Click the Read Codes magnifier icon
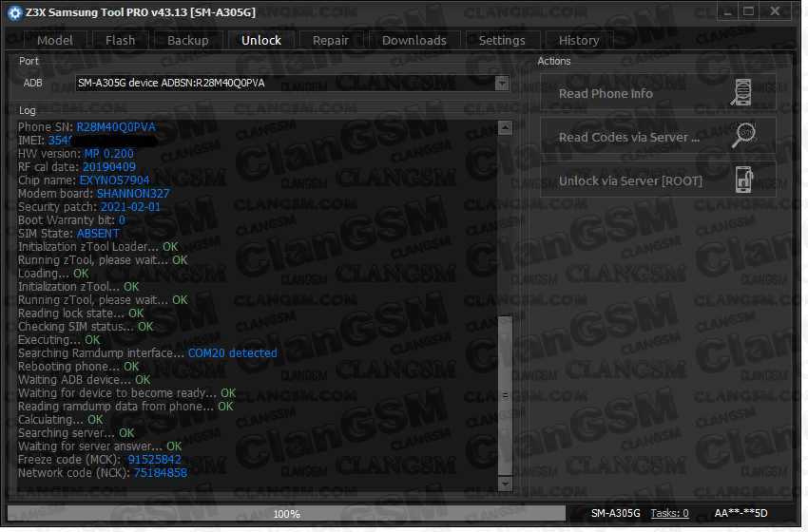The width and height of the screenshot is (808, 532). 743,136
